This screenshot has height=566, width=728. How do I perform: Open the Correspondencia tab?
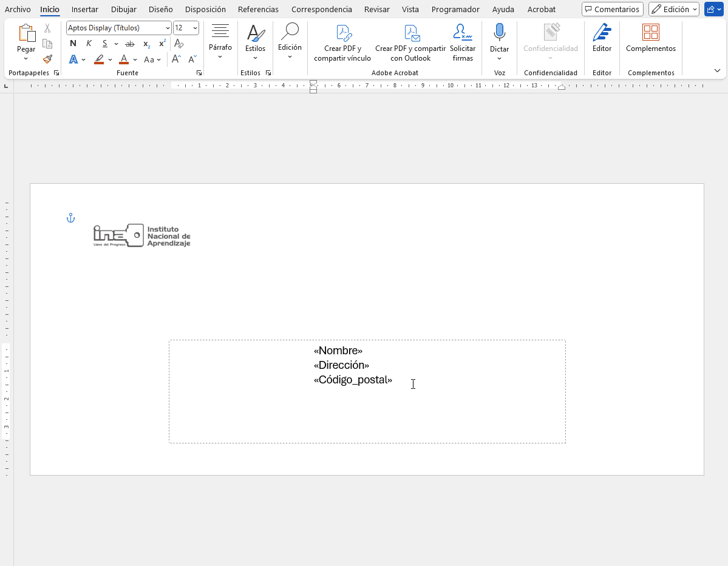pos(321,9)
